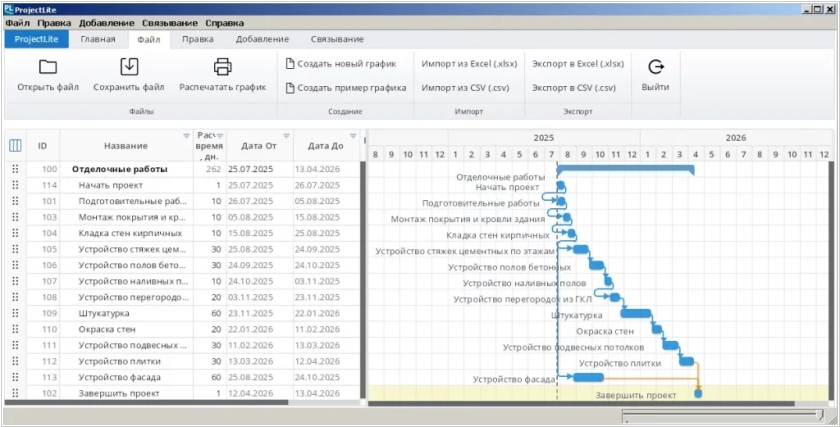Click Устройство полов бетонных Gantt bar
This screenshot has width=840, height=427.
(x=596, y=265)
